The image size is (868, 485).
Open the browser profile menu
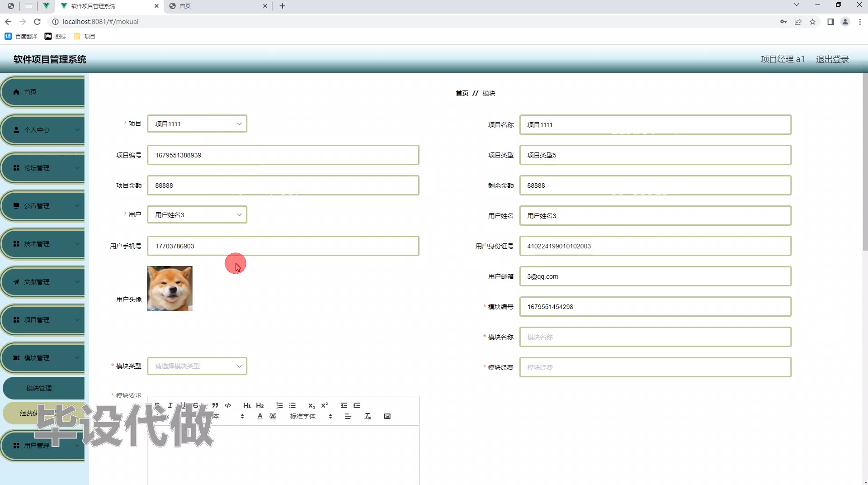[845, 22]
